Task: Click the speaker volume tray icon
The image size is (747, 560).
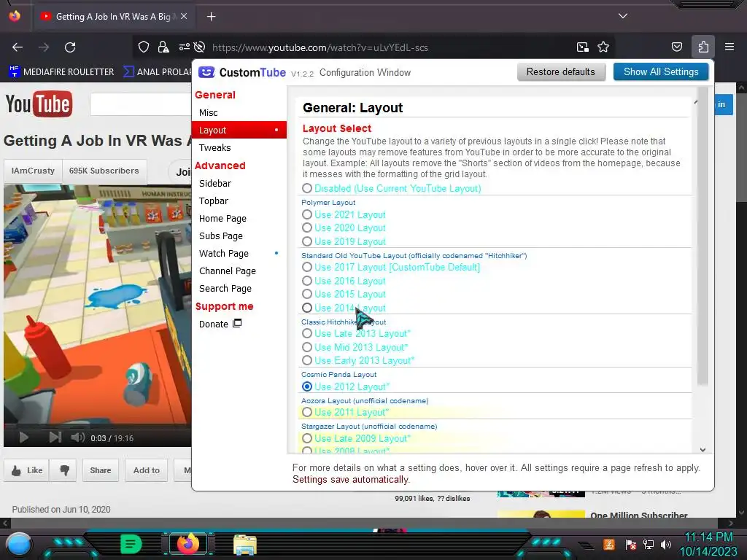Action: pyautogui.click(x=666, y=544)
